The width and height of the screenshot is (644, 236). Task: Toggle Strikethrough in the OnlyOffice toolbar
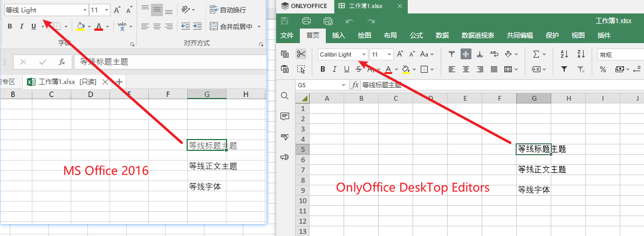[359, 70]
